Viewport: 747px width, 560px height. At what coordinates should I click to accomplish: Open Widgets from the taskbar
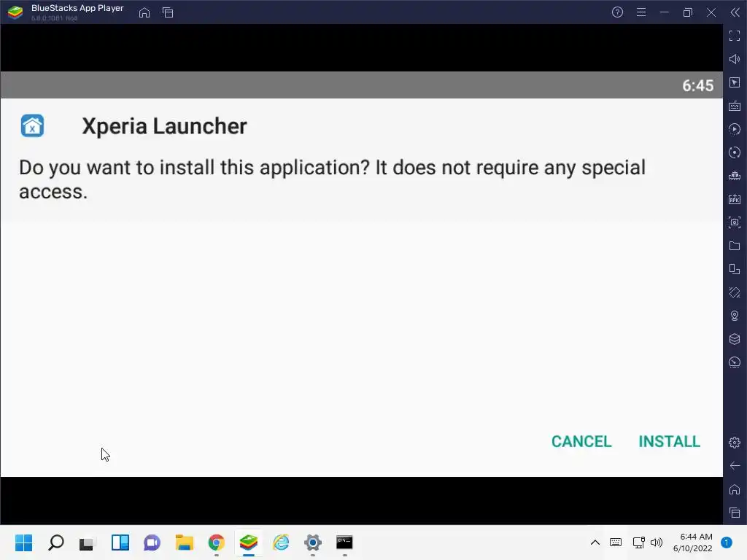(x=120, y=542)
